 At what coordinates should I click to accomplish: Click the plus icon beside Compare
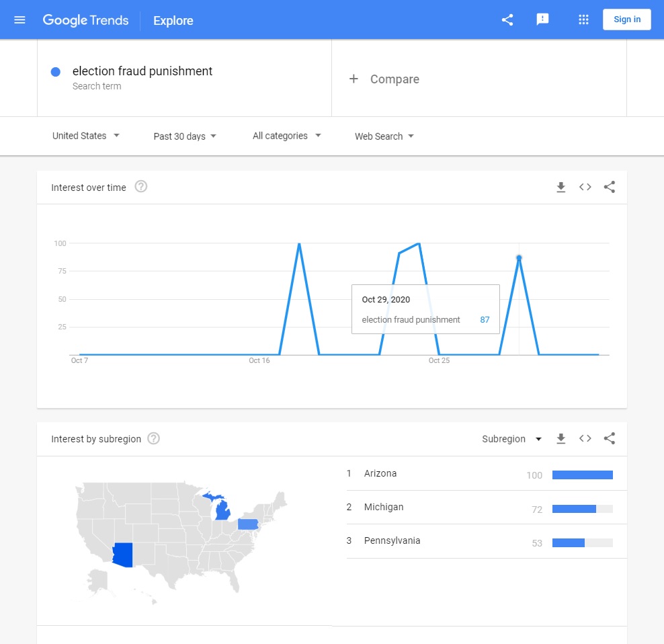click(354, 79)
